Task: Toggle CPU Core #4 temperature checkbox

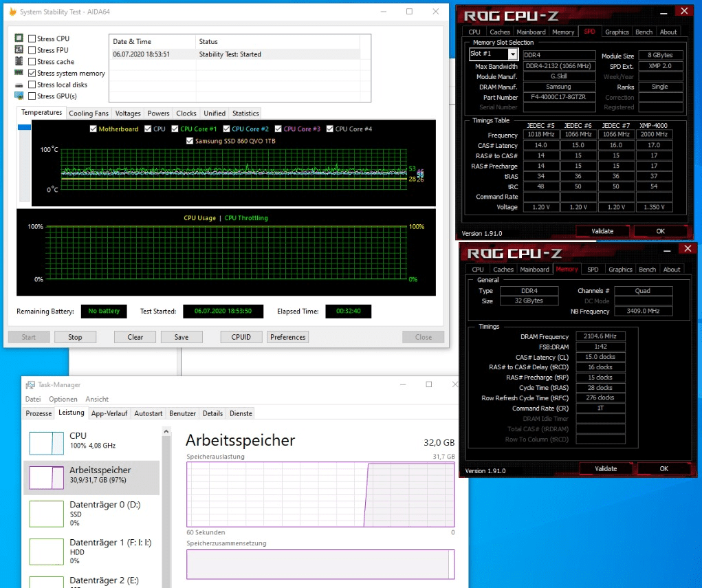Action: point(330,129)
